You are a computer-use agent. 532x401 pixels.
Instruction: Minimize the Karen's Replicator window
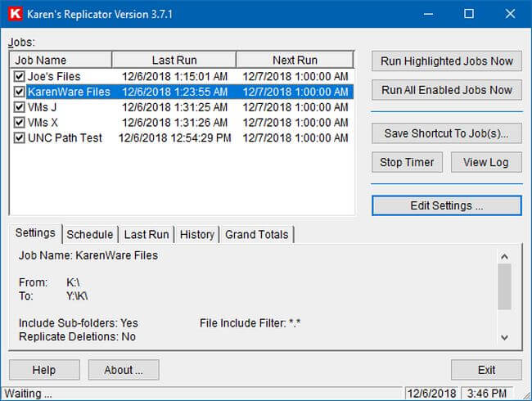pos(429,14)
